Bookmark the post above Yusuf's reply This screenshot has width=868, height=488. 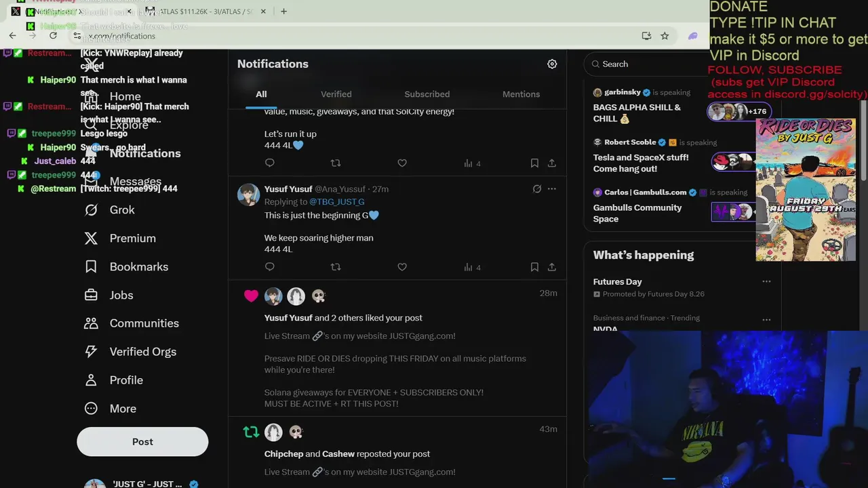tap(534, 163)
